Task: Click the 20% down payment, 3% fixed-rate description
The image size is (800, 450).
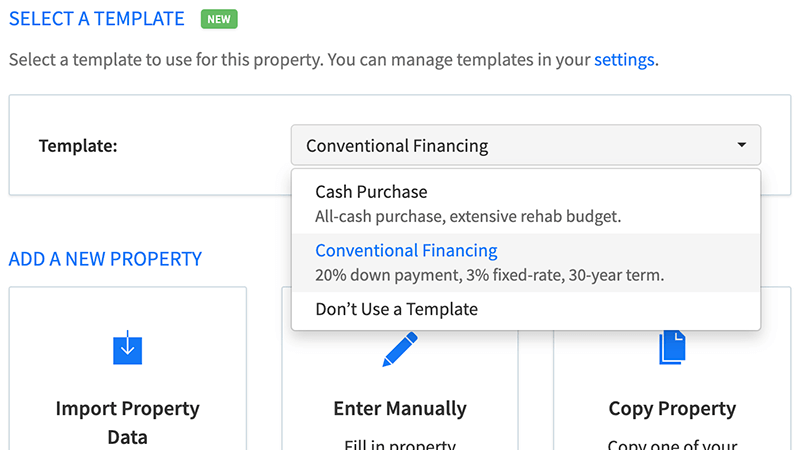Action: tap(489, 275)
